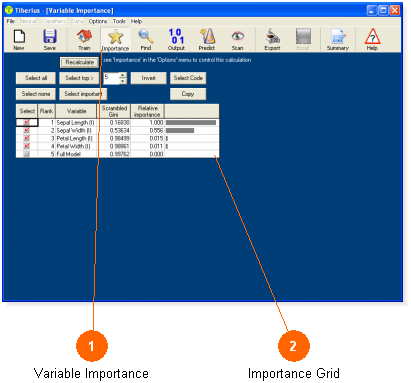Click the Select none button
Screen dimensions: 411x383
(36, 94)
